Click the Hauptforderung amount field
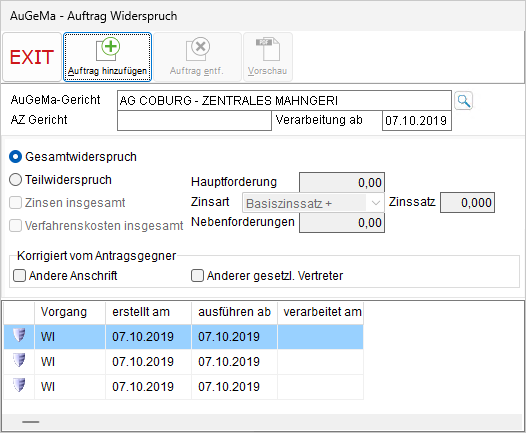 tap(342, 182)
